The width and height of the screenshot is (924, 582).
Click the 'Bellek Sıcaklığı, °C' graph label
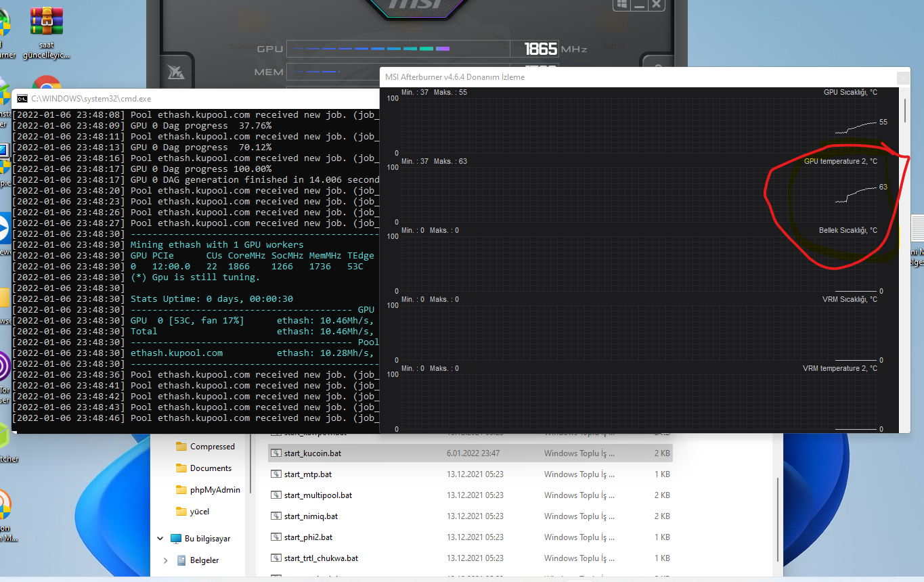[848, 230]
